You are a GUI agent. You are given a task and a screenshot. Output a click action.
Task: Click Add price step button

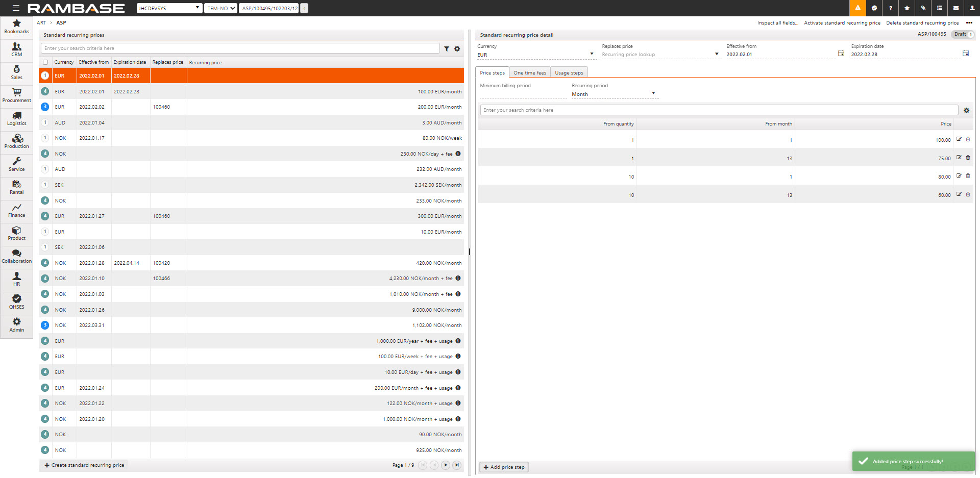click(x=504, y=467)
